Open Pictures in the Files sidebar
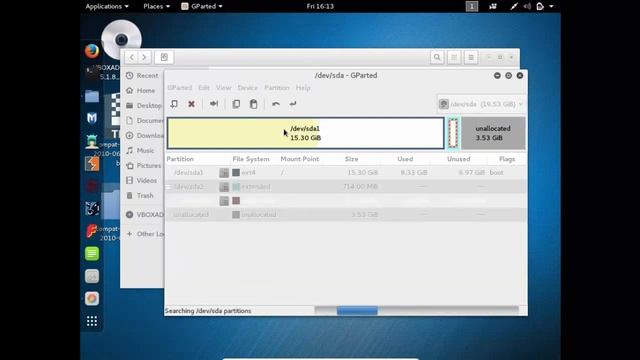Viewport: 640px width, 360px height. pyautogui.click(x=142, y=166)
